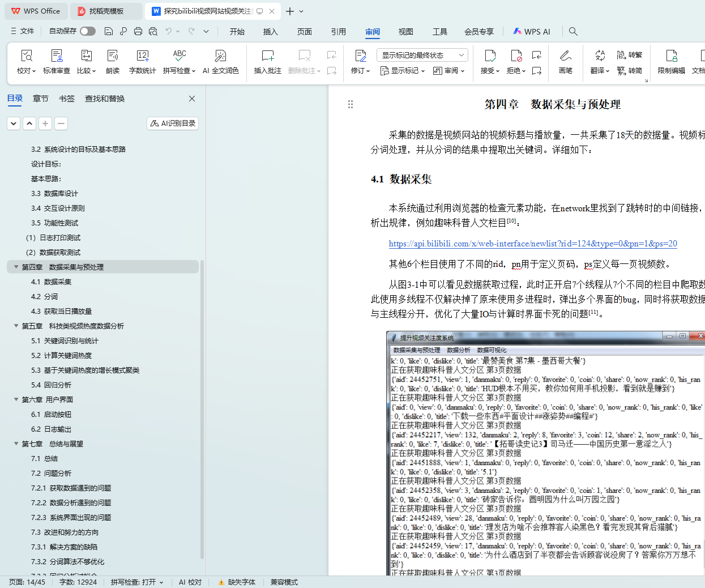Open the 书签 tab in navigation pane

[x=67, y=99]
